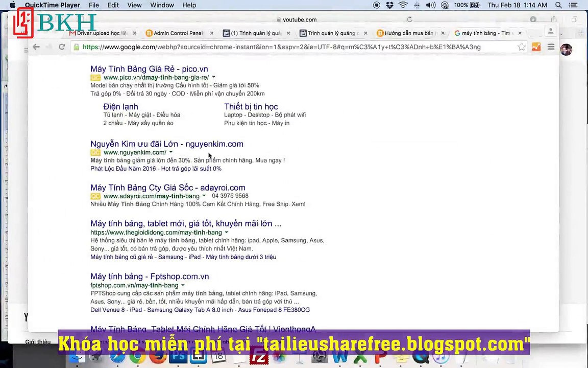
Task: Open Máy Tính Bảng Cty Giá Sốc - adayroi.com
Action: coord(167,188)
